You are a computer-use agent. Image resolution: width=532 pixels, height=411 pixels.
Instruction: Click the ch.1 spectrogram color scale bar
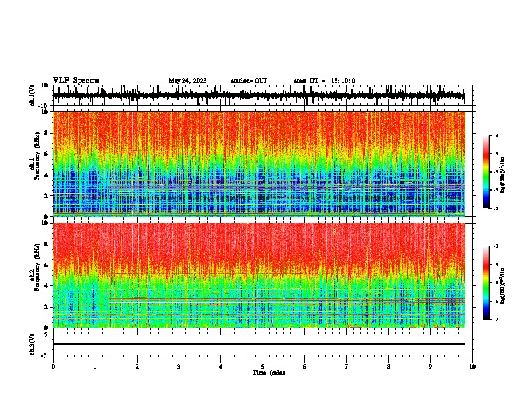(x=486, y=172)
